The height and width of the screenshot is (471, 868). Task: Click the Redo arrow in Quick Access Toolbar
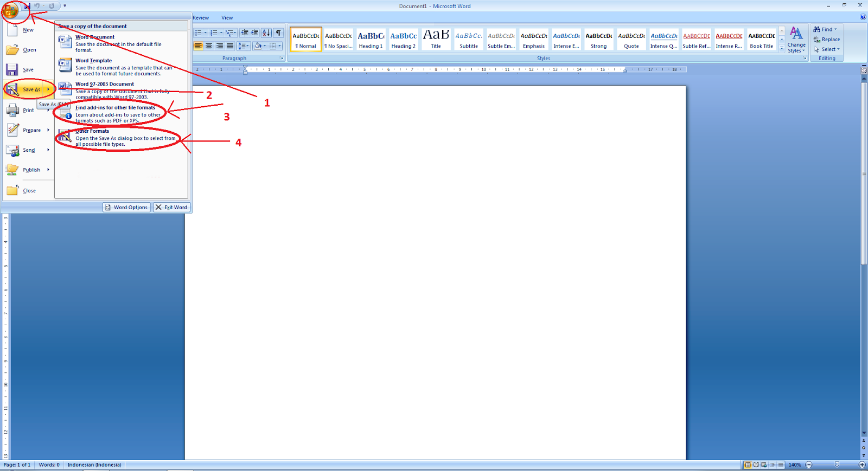click(52, 6)
